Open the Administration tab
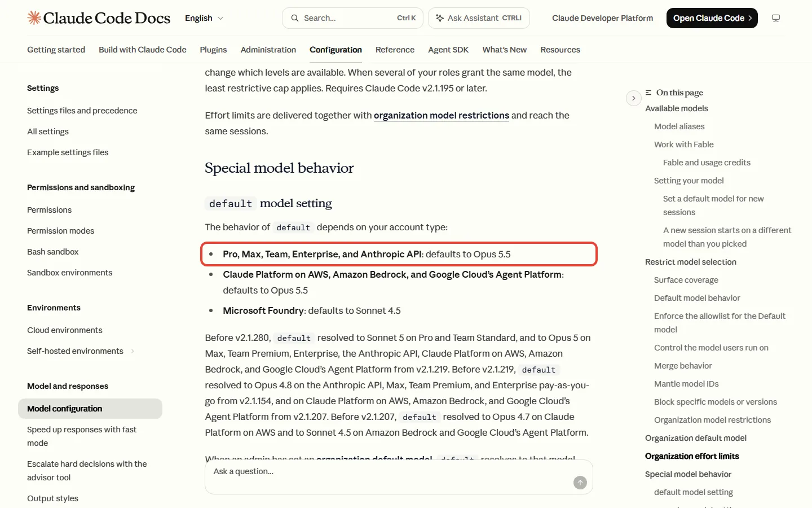 point(268,50)
